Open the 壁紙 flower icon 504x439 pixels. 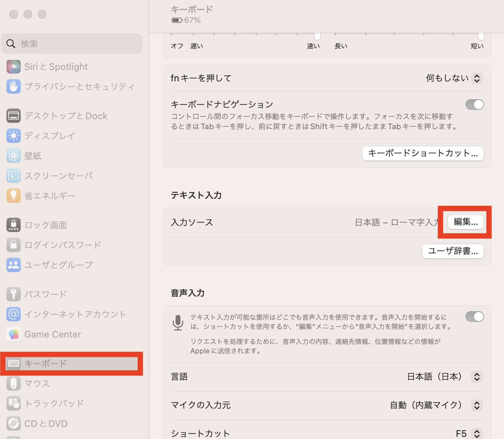tap(14, 156)
